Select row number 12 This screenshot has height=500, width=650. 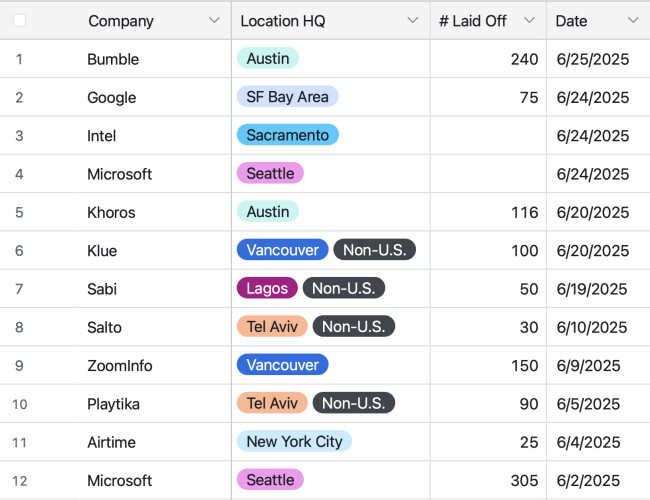(19, 480)
